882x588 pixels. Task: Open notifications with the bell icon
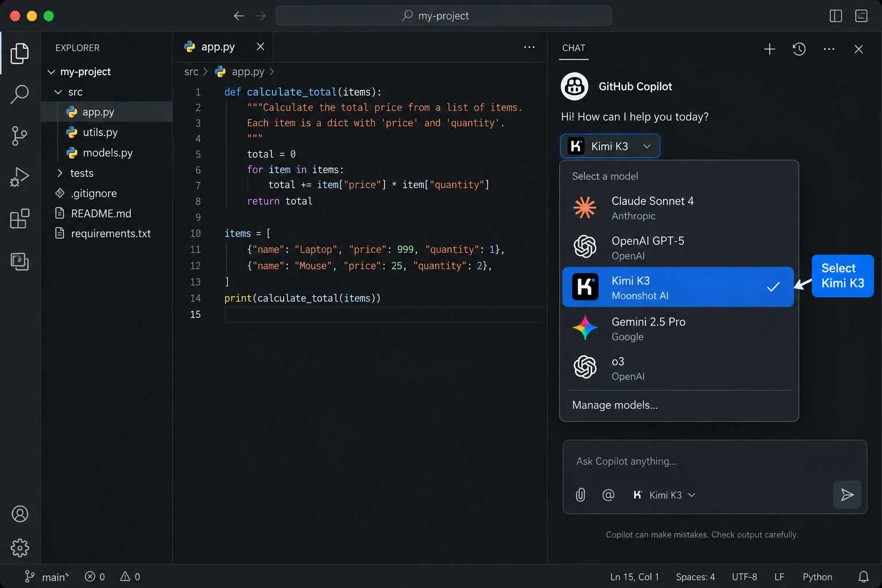863,577
